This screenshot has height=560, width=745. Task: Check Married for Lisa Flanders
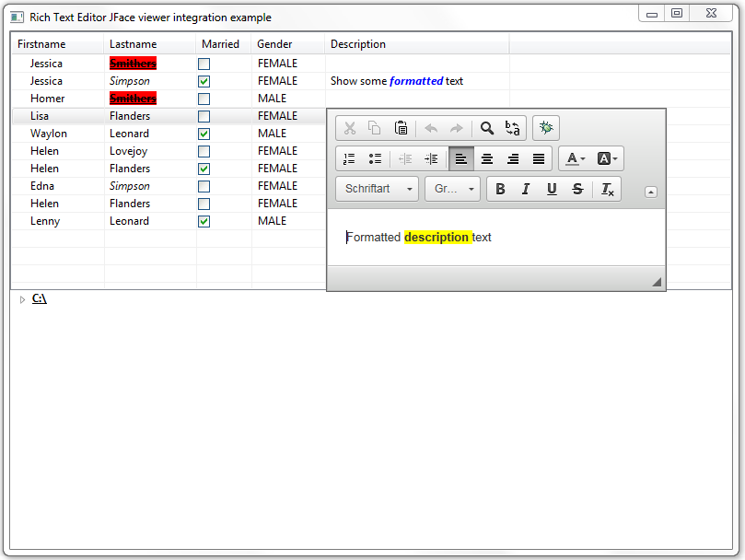[204, 116]
